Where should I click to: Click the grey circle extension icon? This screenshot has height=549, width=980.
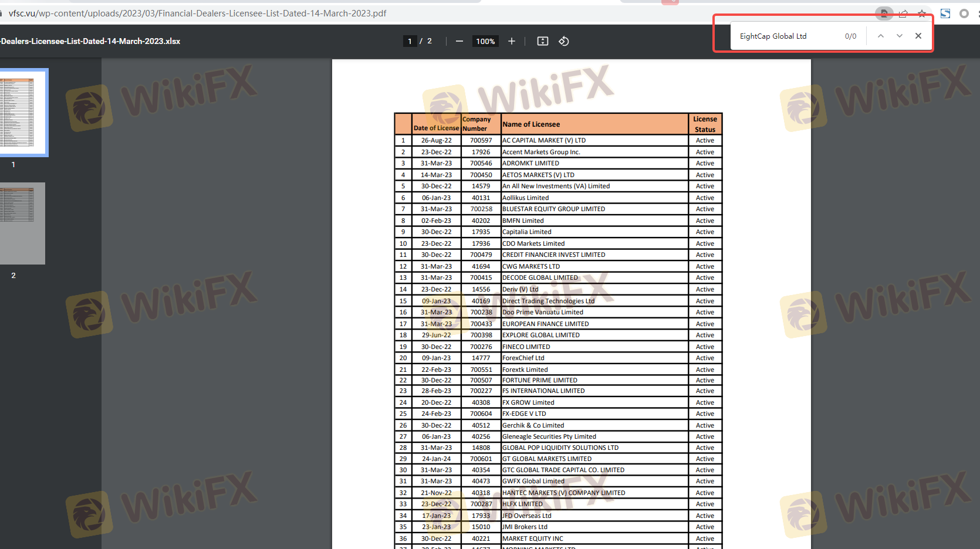[964, 13]
